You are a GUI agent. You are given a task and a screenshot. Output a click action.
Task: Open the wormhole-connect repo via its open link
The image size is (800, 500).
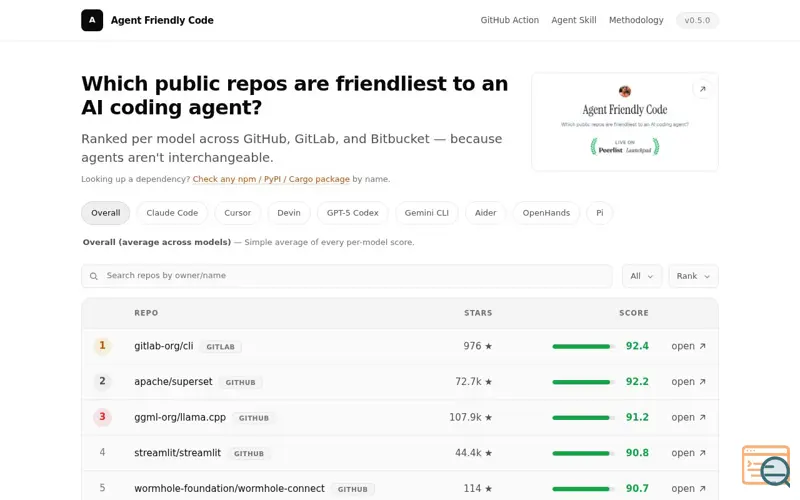click(688, 489)
